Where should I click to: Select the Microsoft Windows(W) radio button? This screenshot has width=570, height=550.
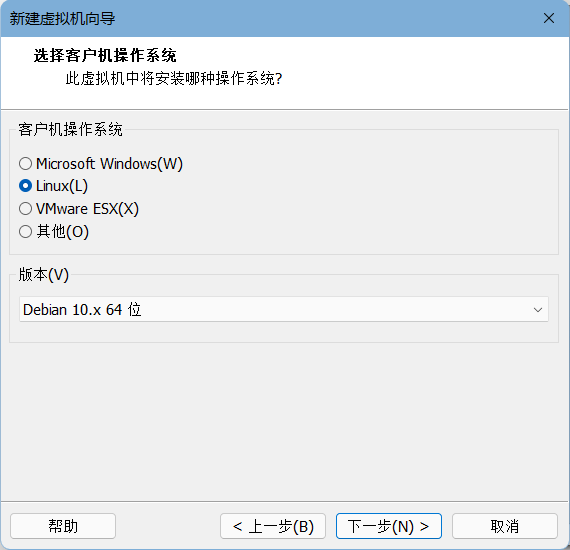[25, 164]
